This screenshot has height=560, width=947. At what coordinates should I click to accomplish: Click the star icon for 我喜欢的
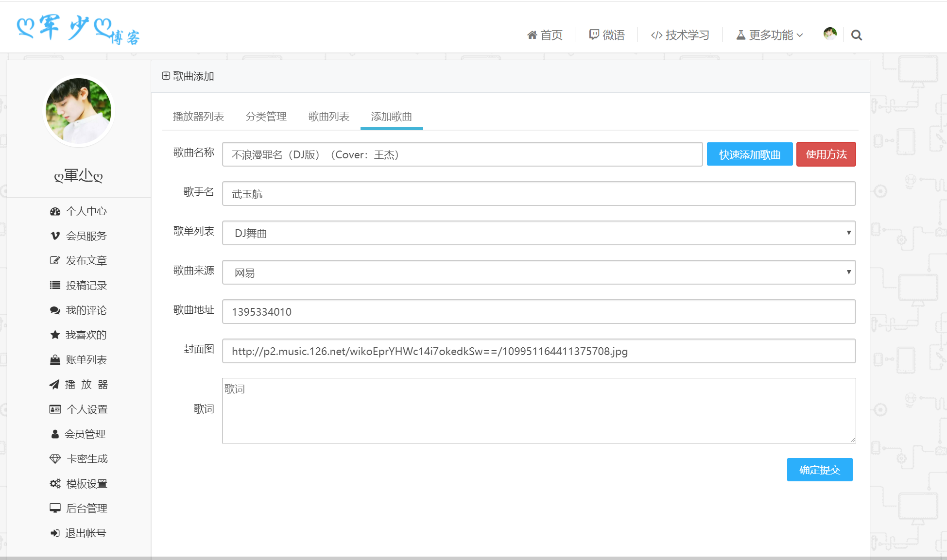coord(55,335)
